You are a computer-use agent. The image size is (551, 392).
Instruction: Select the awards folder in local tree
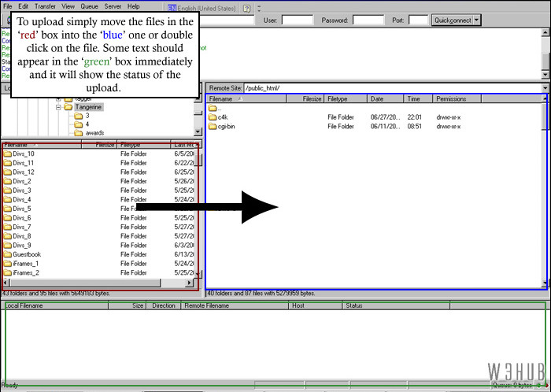94,133
